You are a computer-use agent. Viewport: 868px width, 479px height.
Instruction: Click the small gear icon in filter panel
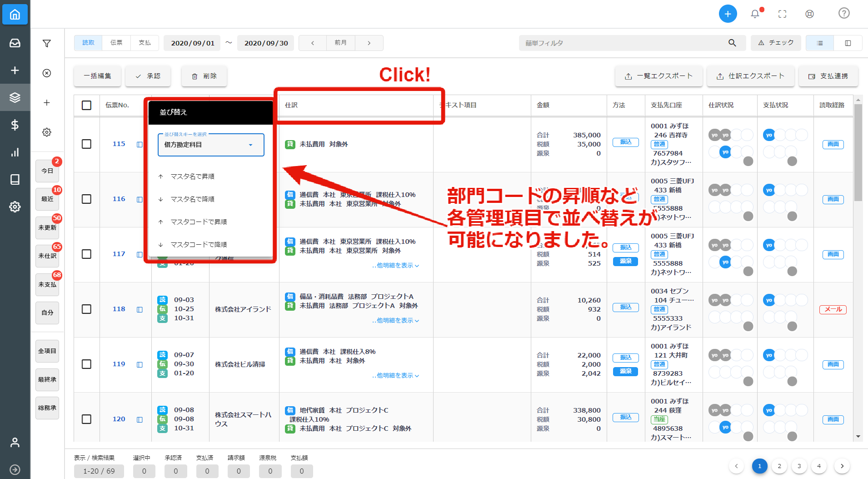[47, 132]
